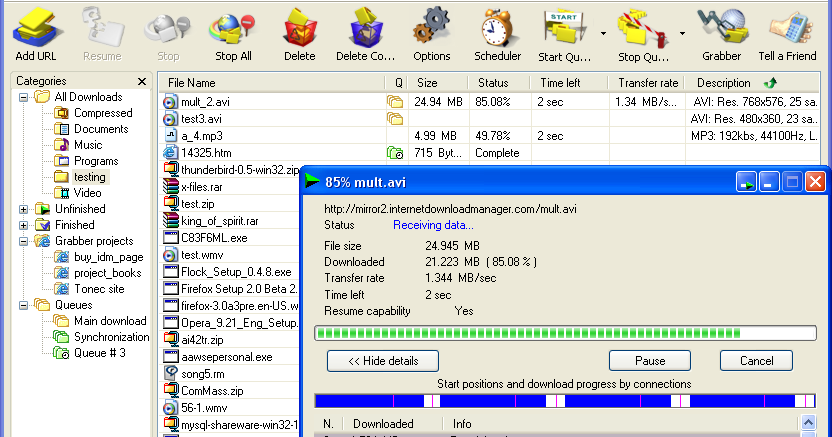The image size is (832, 437).
Task: Pause the mult.avi download
Action: click(x=649, y=361)
